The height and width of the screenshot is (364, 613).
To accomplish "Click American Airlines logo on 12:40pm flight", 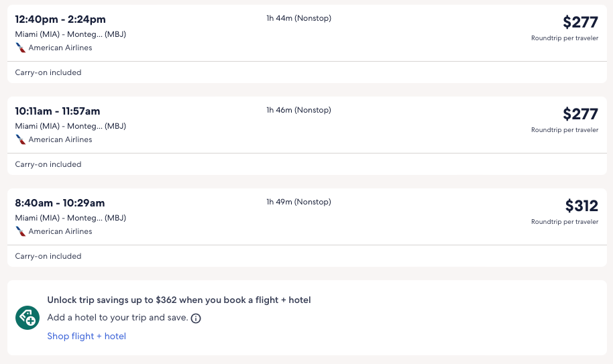I will [x=21, y=48].
